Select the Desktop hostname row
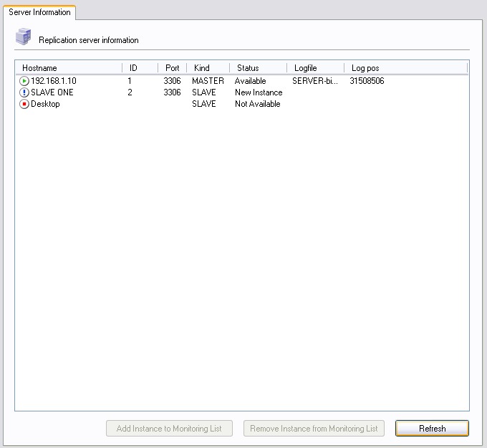The height and width of the screenshot is (448, 487). pos(46,104)
